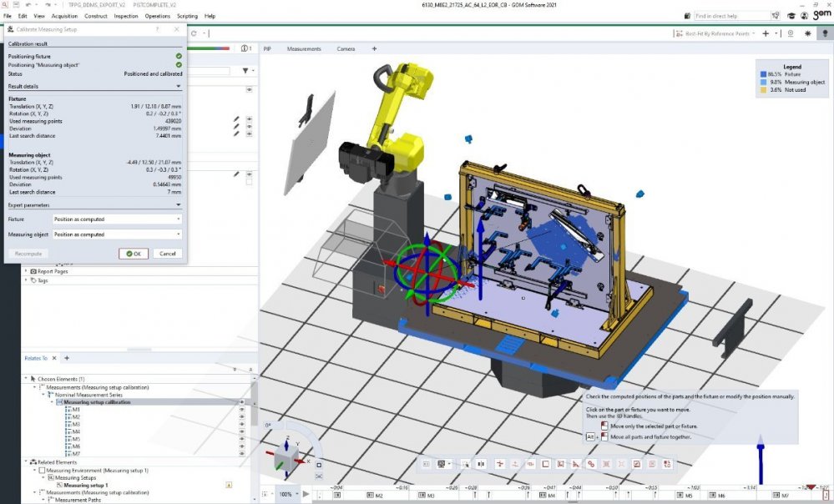Click OK in the calibration dialog
This screenshot has width=834, height=504.
(134, 254)
